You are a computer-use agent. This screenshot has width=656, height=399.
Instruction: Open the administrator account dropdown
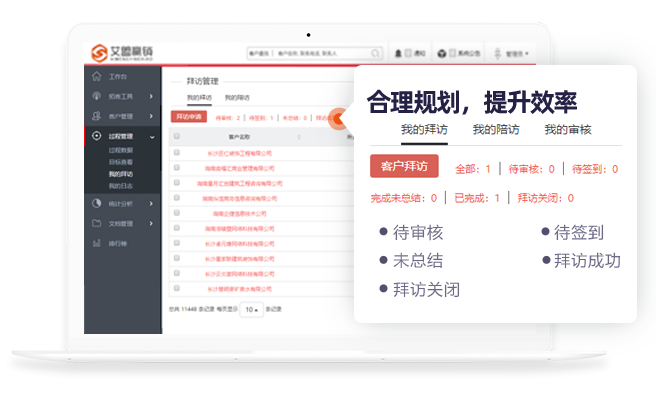click(517, 54)
